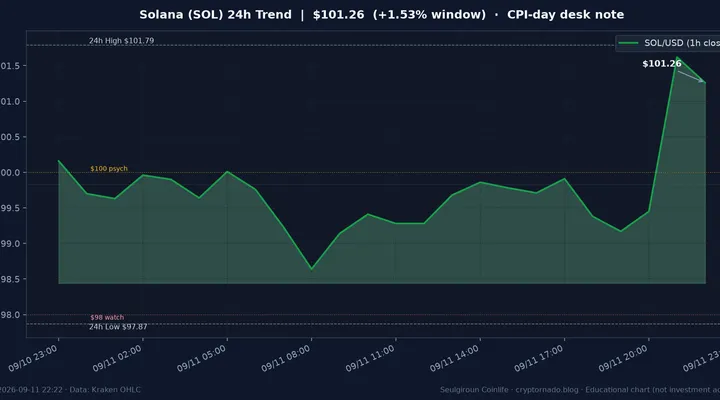720x400 pixels.
Task: Click the '09/11 08:00' x-axis label
Action: 286,358
